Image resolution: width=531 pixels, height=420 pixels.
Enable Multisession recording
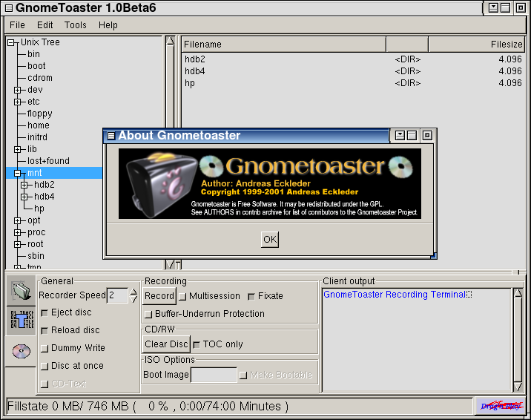182,296
